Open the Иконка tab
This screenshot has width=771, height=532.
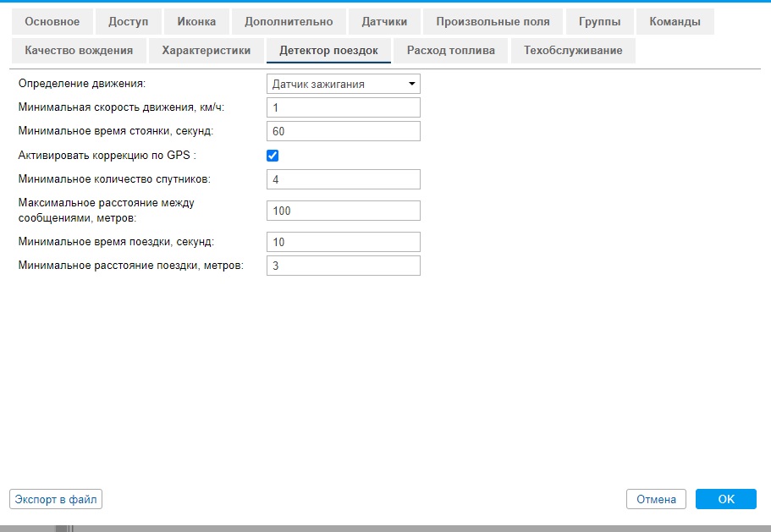196,21
